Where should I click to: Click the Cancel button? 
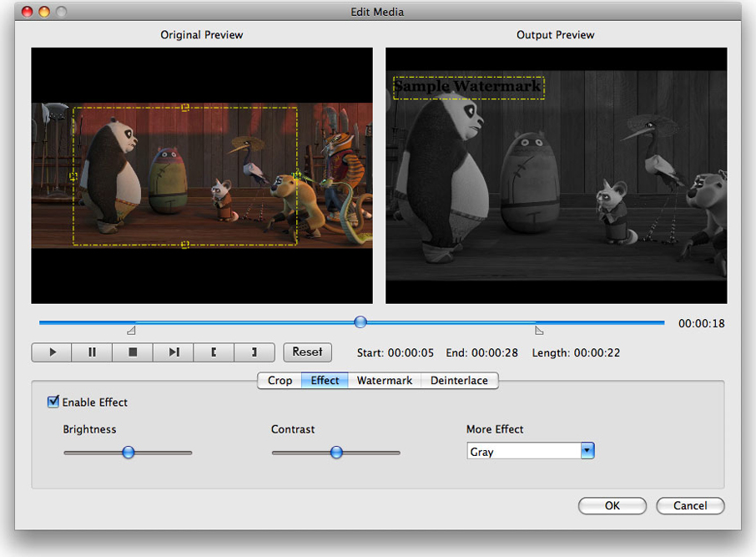(x=690, y=505)
